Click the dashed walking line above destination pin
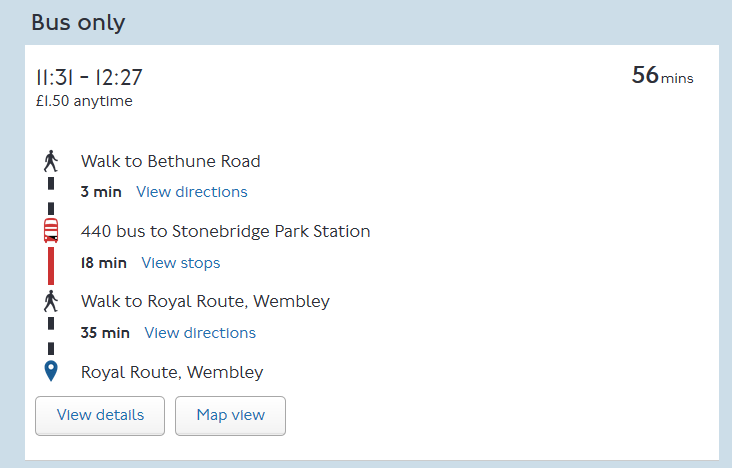The image size is (732, 468). [51, 336]
